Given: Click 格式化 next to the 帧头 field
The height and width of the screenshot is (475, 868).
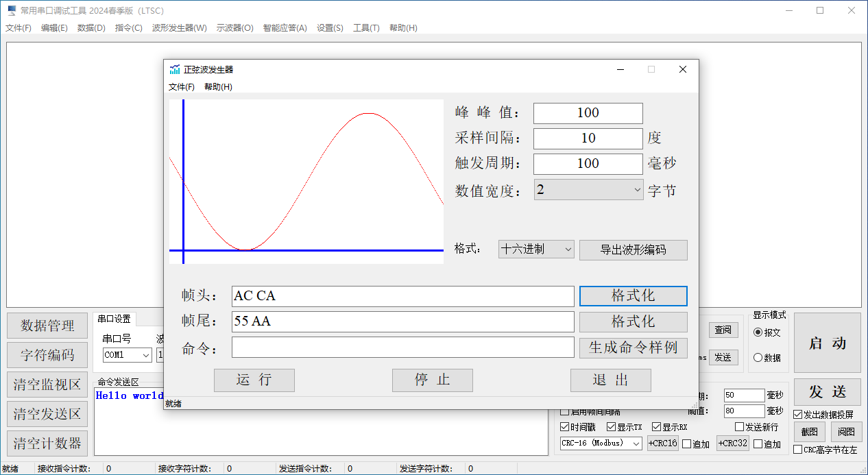Looking at the screenshot, I should tap(633, 295).
